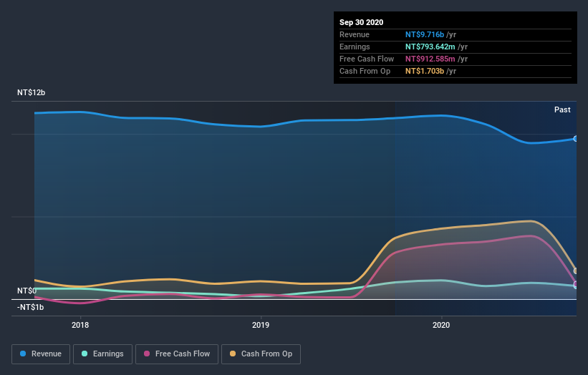Click the Cash From Op label in tooltip
Viewport: 588px width, 375px height.
[x=365, y=71]
